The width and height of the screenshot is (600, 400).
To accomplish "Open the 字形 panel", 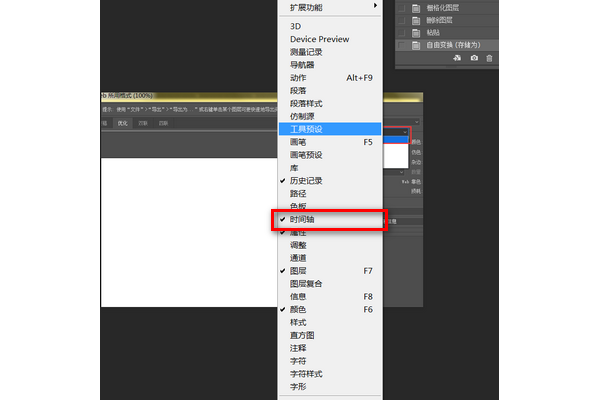I will coord(330,387).
